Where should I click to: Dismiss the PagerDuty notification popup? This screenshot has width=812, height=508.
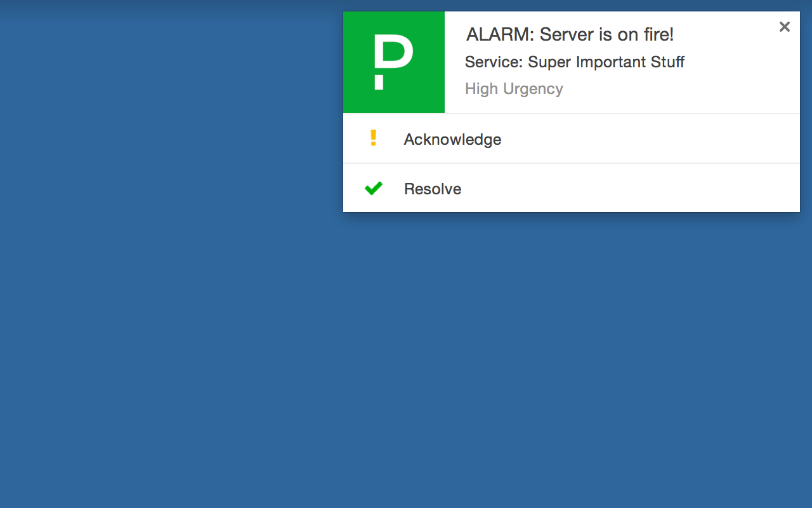[784, 27]
